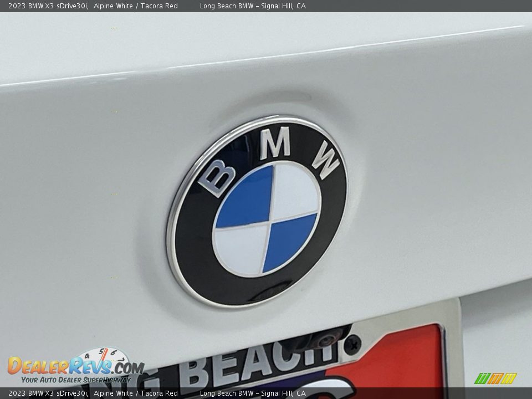Screen dimensions: 532x399
Task: Click the rear backup camera lens
Action: [x=326, y=340]
